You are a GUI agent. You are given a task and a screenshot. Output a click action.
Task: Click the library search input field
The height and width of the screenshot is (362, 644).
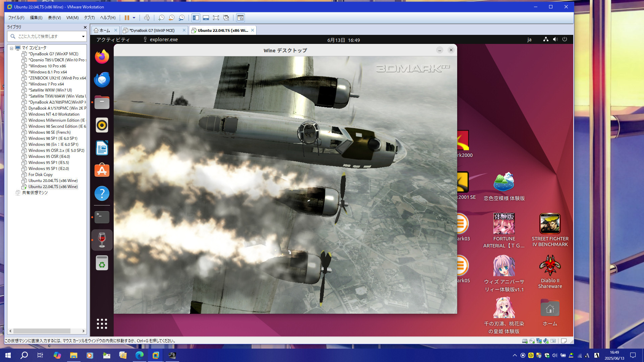click(x=47, y=36)
